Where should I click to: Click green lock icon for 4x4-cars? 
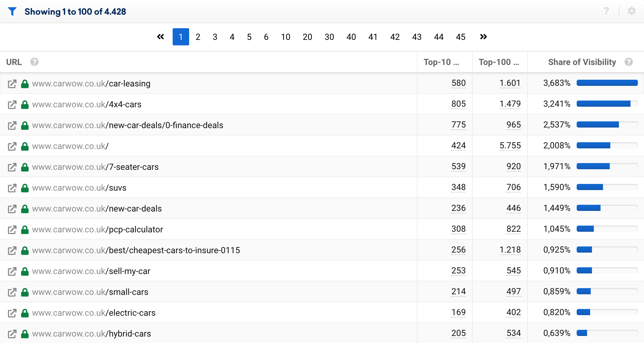(25, 105)
